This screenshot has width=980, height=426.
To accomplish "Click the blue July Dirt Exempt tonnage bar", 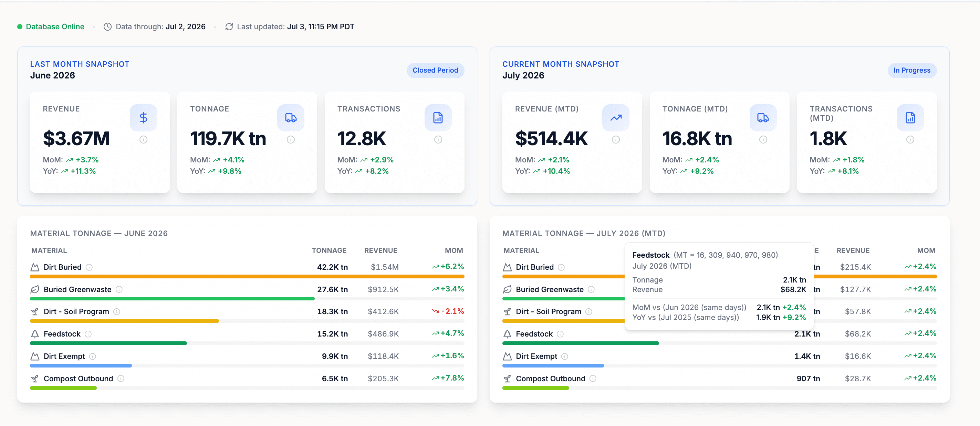I will click(553, 365).
